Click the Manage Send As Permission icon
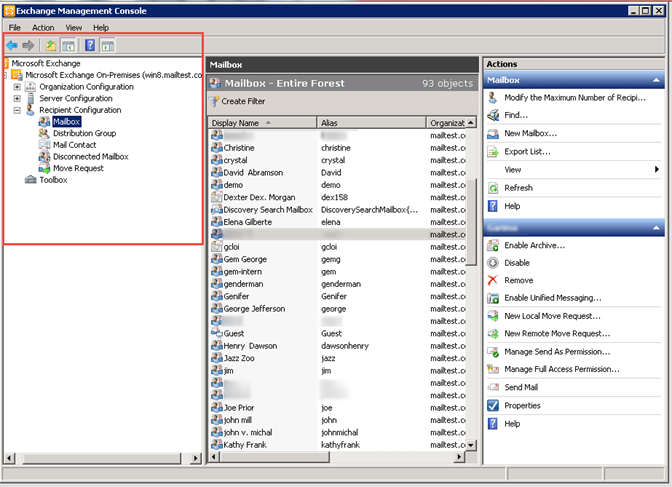 point(493,352)
